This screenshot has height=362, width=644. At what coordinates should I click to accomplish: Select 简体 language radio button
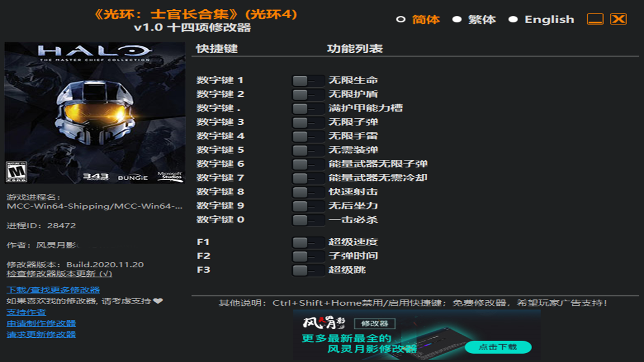(400, 19)
